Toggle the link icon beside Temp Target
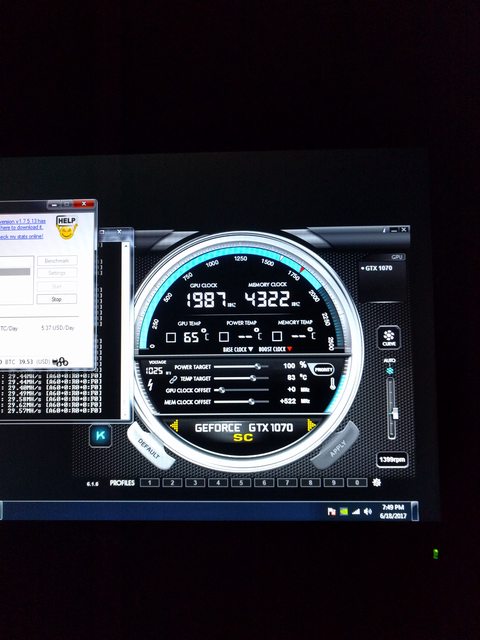This screenshot has height=640, width=480. tap(173, 379)
